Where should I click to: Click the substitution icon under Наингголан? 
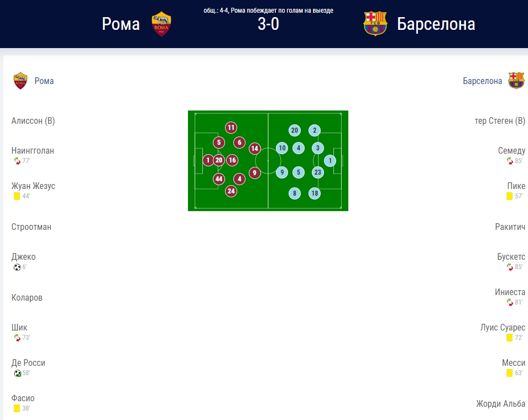[17, 161]
